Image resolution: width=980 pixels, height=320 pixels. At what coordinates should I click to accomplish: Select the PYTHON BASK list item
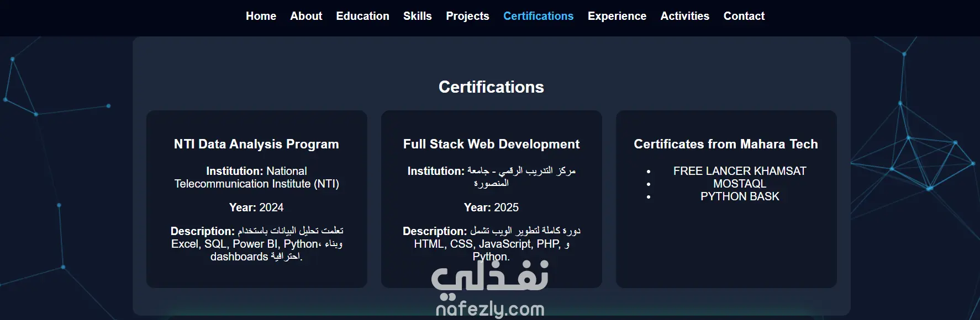coord(740,196)
